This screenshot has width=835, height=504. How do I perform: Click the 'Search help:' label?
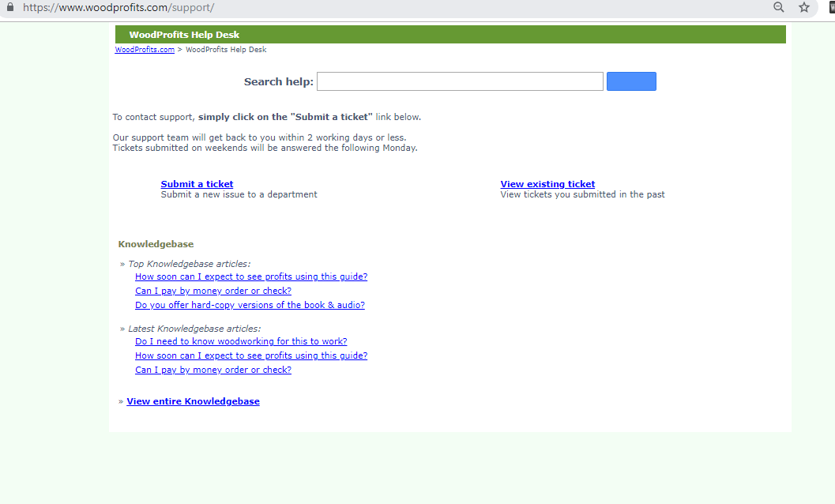point(279,81)
